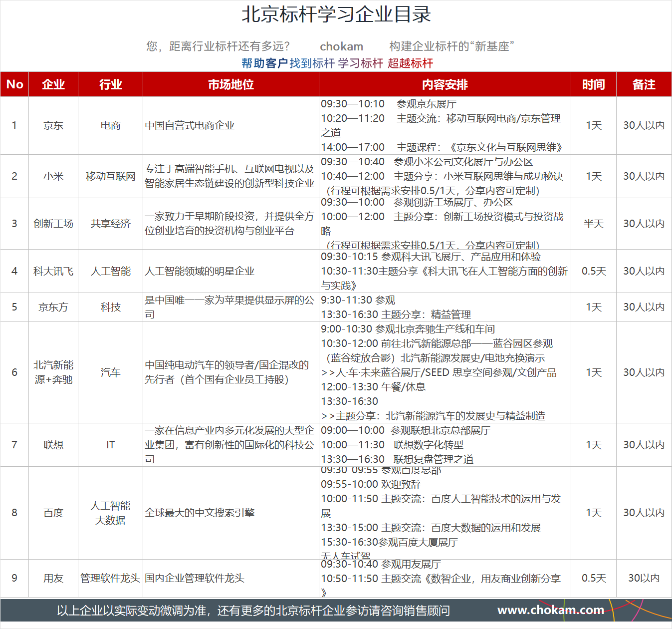The height and width of the screenshot is (629, 672).
Task: Click the chokam brand text
Action: coord(341,46)
